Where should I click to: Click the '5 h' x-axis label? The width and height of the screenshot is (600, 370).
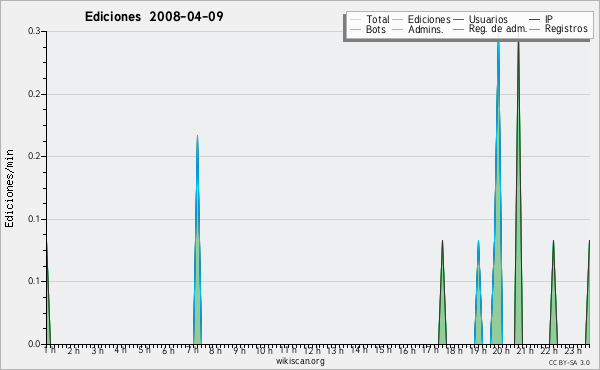144,350
